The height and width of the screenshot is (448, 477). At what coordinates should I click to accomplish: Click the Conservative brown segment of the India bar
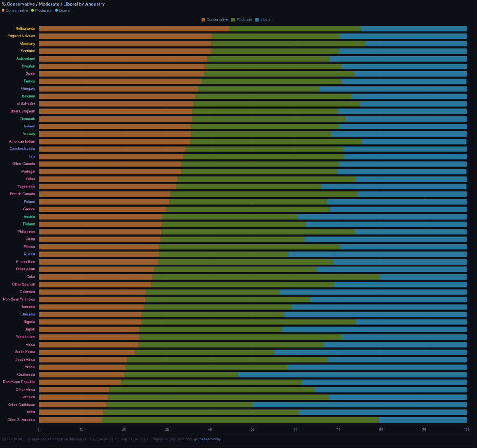click(x=70, y=412)
